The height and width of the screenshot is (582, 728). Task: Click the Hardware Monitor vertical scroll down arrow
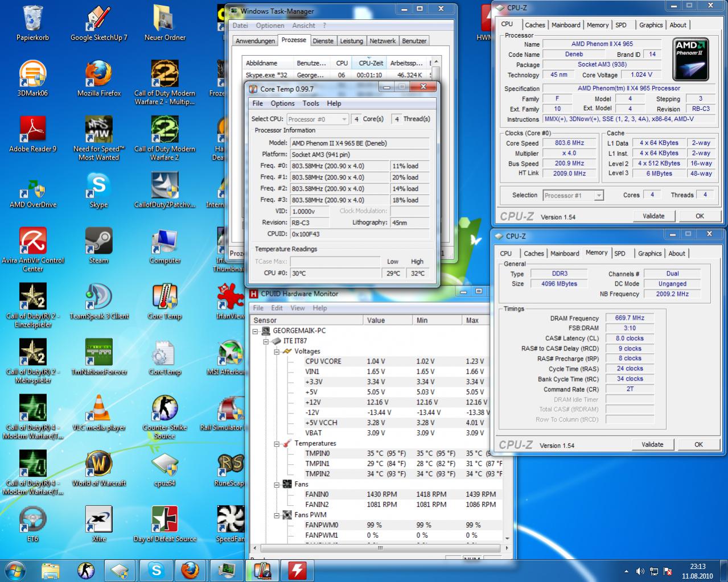[x=507, y=538]
